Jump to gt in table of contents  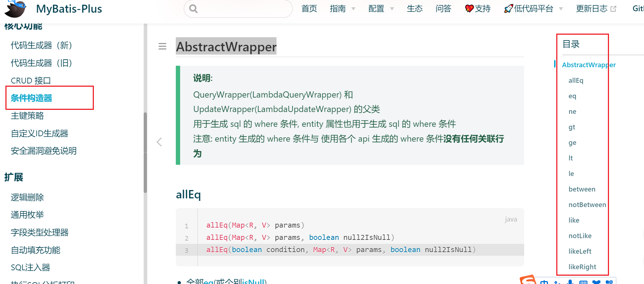pos(572,127)
